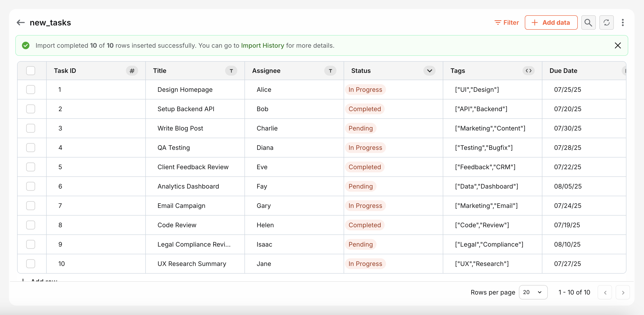
Task: Select the Design Homepage row checkbox
Action: (x=31, y=90)
